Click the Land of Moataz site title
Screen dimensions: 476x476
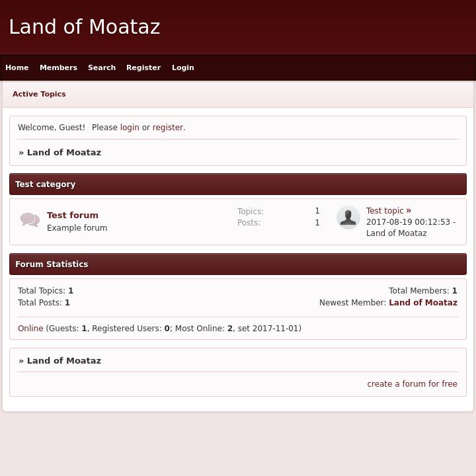pyautogui.click(x=85, y=27)
